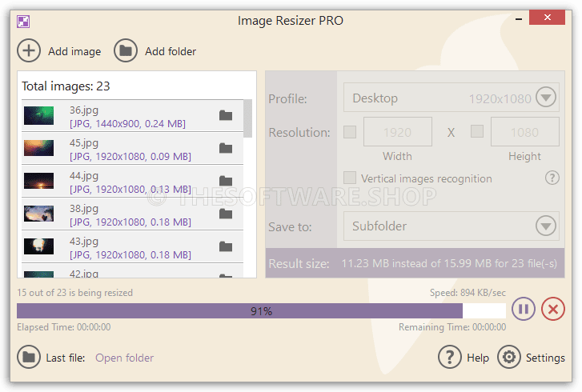The image size is (582, 392).
Task: Click the 36.jpg file name
Action: [x=84, y=110]
